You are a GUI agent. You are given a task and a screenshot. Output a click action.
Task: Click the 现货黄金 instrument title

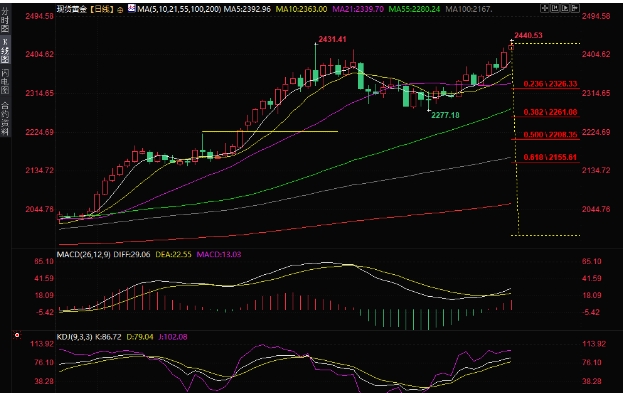pos(72,9)
